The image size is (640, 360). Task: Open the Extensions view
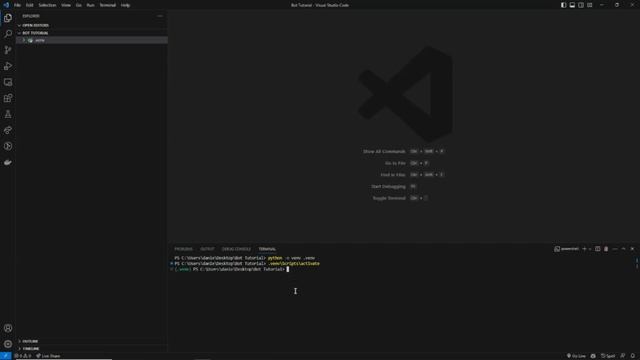(x=8, y=98)
